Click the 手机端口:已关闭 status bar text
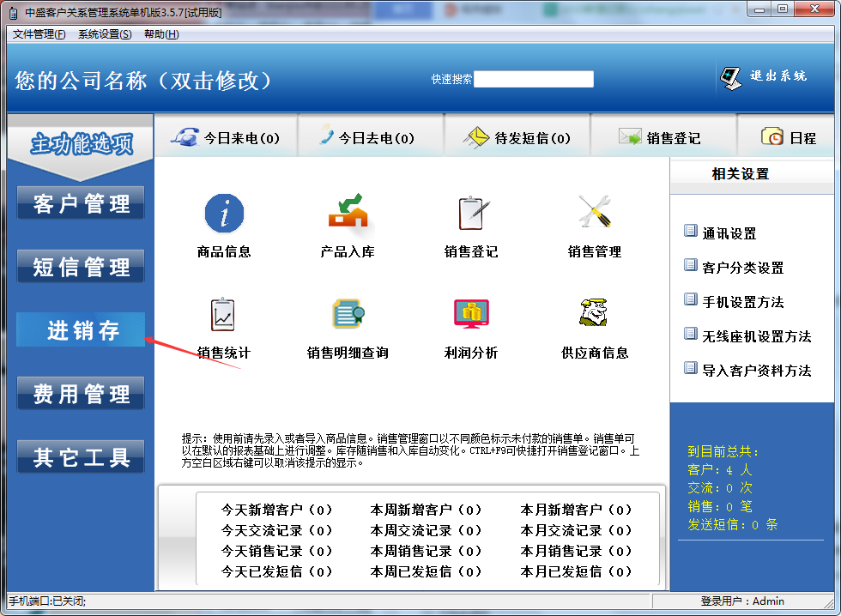Image resolution: width=841 pixels, height=616 pixels. (x=47, y=601)
